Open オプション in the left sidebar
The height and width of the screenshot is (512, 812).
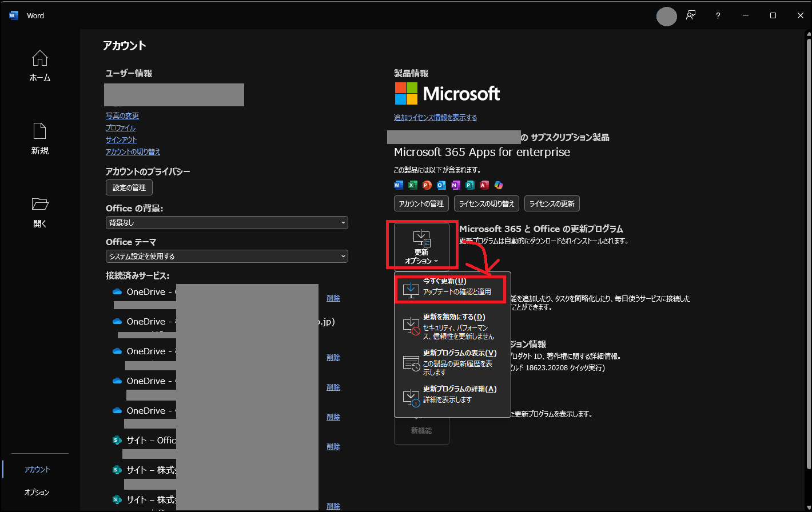point(37,492)
